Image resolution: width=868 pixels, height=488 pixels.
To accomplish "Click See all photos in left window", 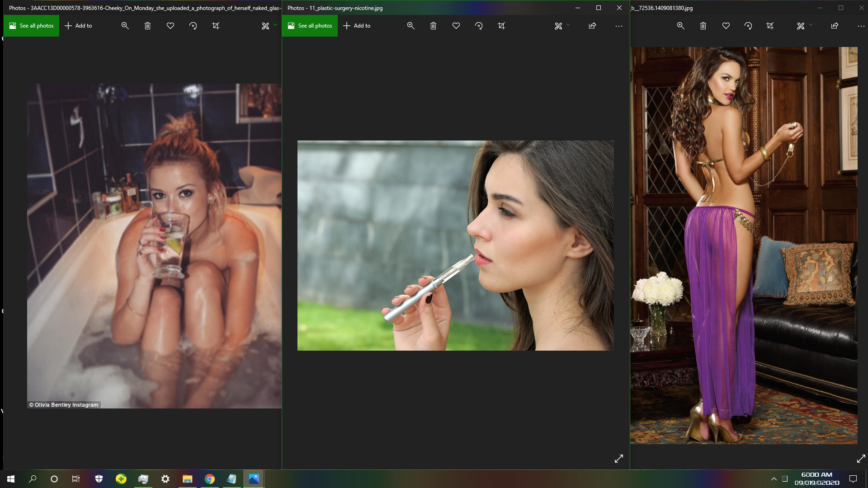I will [32, 26].
